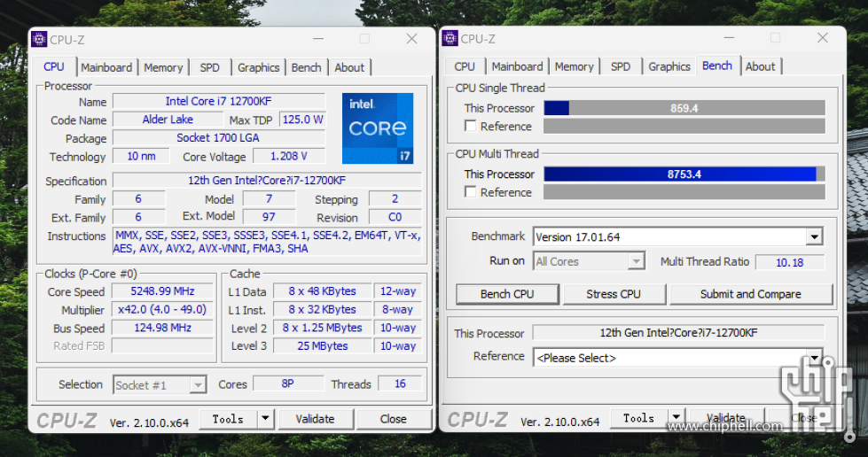This screenshot has width=868, height=457.
Task: Click Specification field 12th Gen Intel
Action: pos(267,181)
